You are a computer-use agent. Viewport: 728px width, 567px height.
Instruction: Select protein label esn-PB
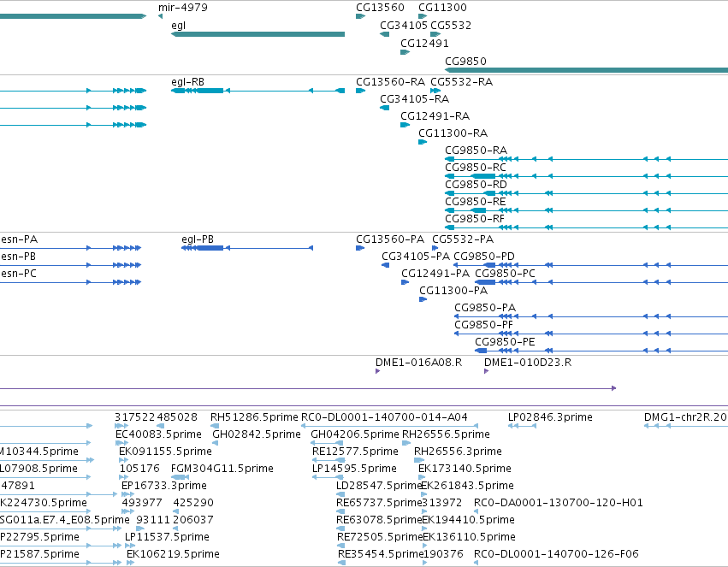tap(19, 257)
